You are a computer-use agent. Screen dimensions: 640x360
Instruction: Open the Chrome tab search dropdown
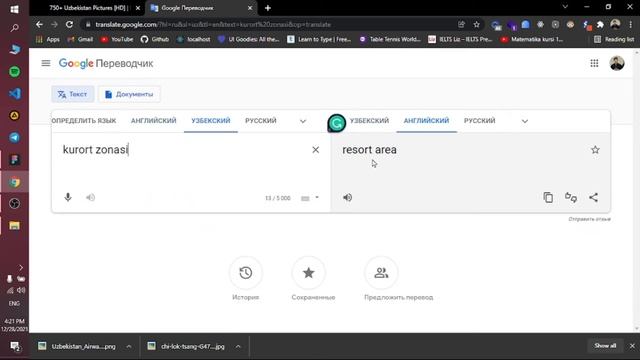click(565, 7)
